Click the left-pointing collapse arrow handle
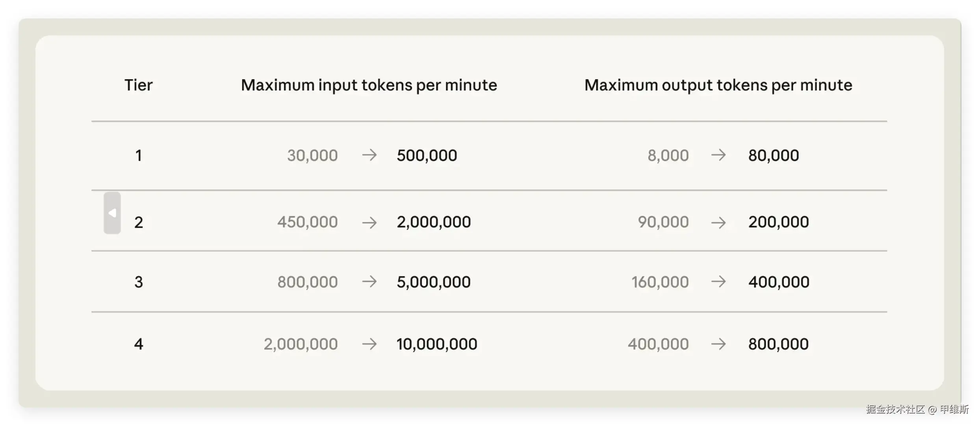Viewport: 980px width, 426px height. pyautogui.click(x=112, y=213)
